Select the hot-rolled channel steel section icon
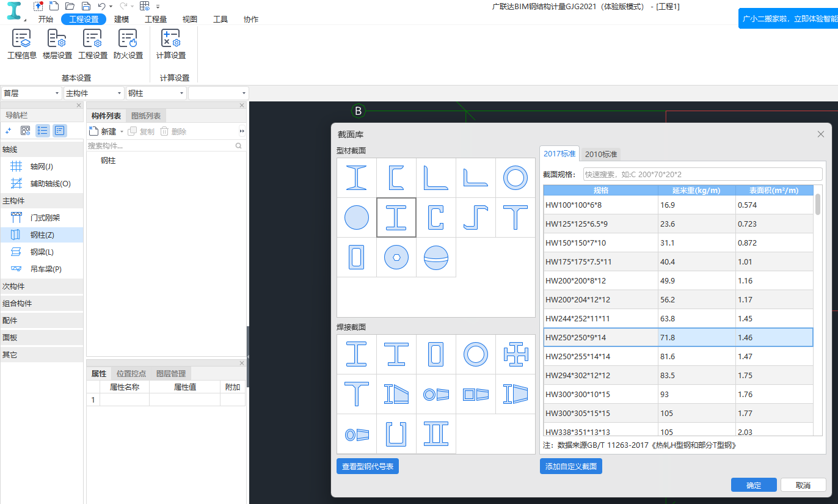This screenshot has height=504, width=838. 396,178
